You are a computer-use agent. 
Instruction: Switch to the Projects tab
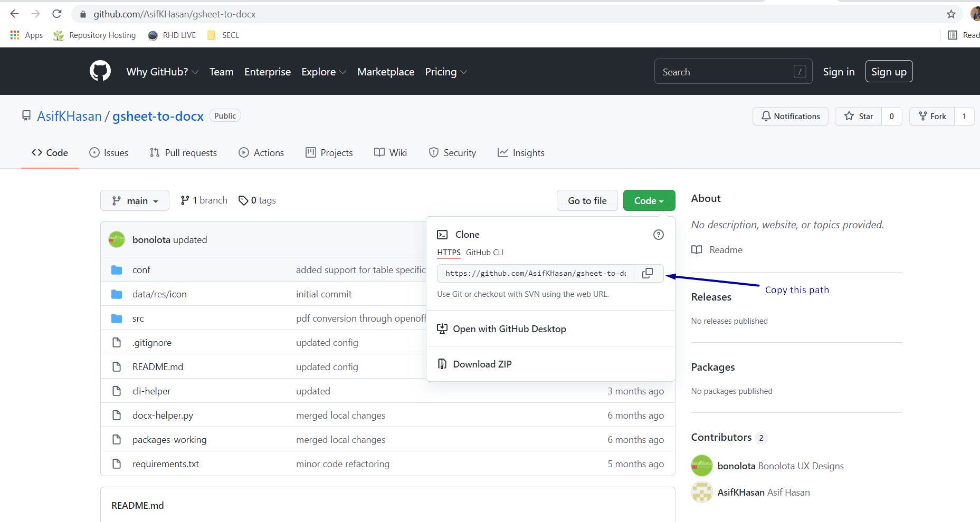(329, 153)
